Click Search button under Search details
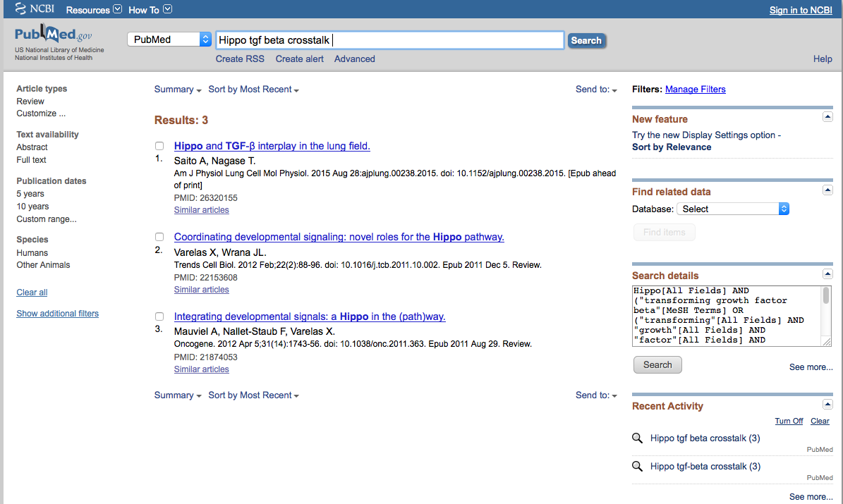843x504 pixels. click(657, 365)
